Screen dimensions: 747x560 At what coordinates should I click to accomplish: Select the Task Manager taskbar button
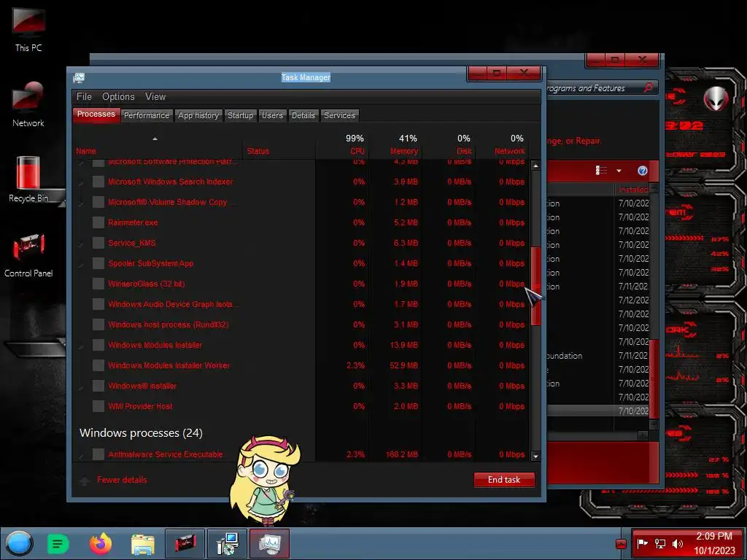(x=270, y=544)
